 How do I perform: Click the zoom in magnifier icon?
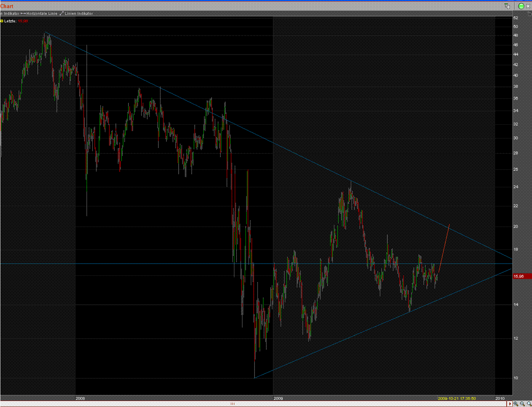point(516,404)
